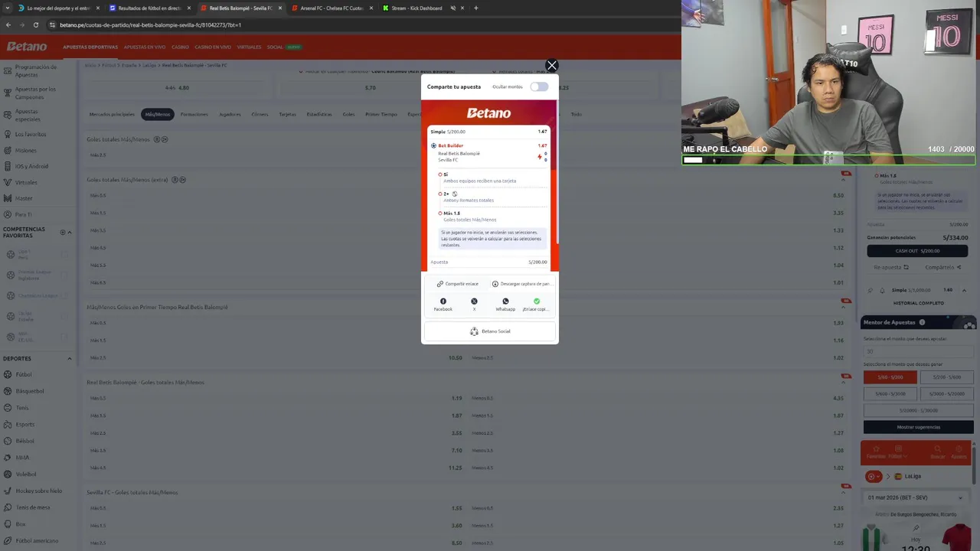Screen dimensions: 980x551
Task: Open Apuestas especiales in sidebar
Action: [x=27, y=115]
